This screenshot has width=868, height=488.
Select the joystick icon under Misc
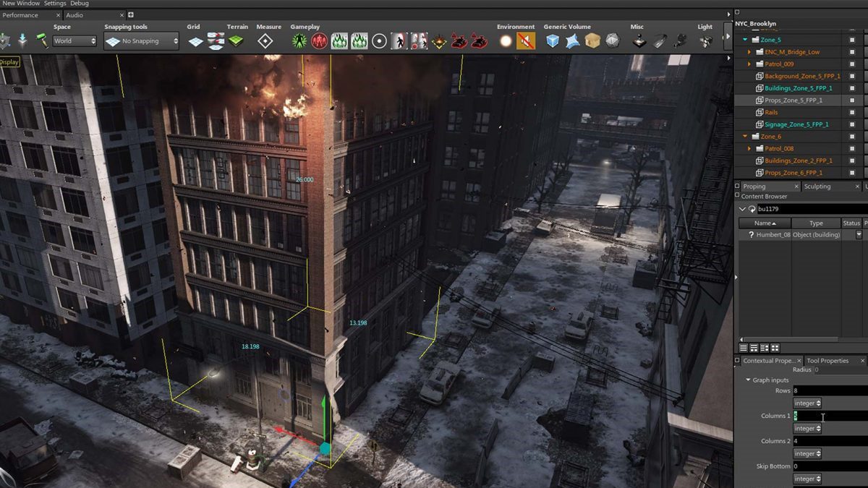[639, 41]
